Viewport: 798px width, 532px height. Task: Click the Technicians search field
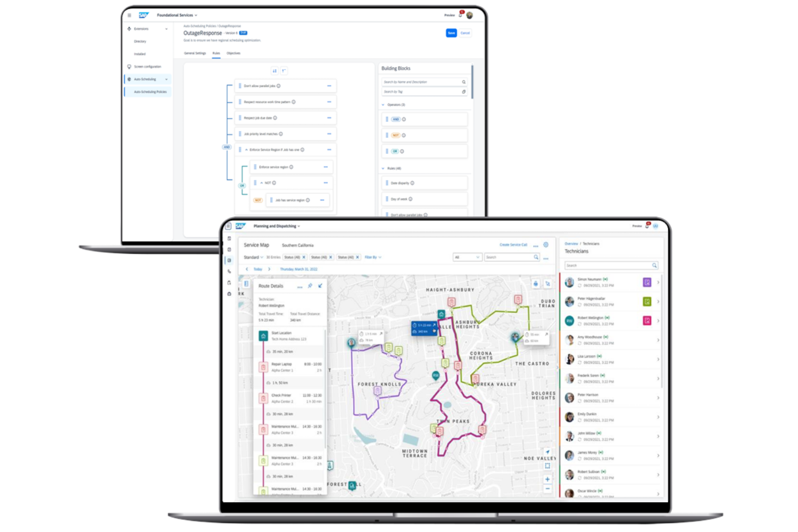click(x=611, y=265)
